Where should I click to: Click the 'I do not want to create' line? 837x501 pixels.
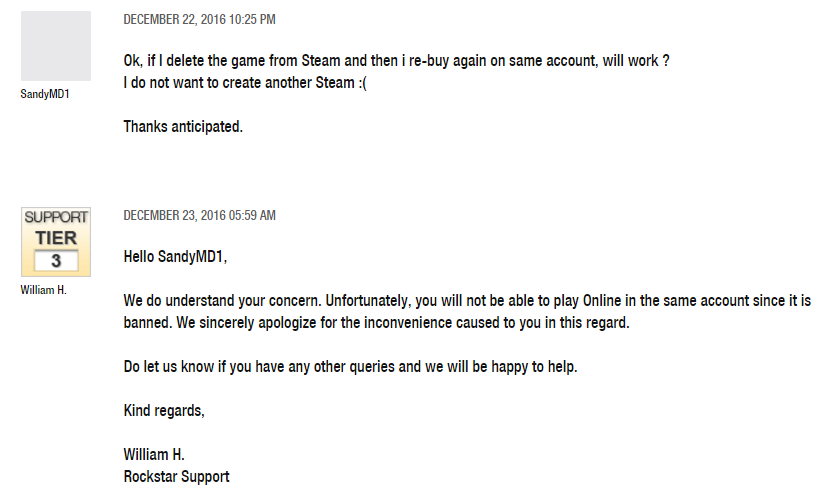(x=245, y=83)
